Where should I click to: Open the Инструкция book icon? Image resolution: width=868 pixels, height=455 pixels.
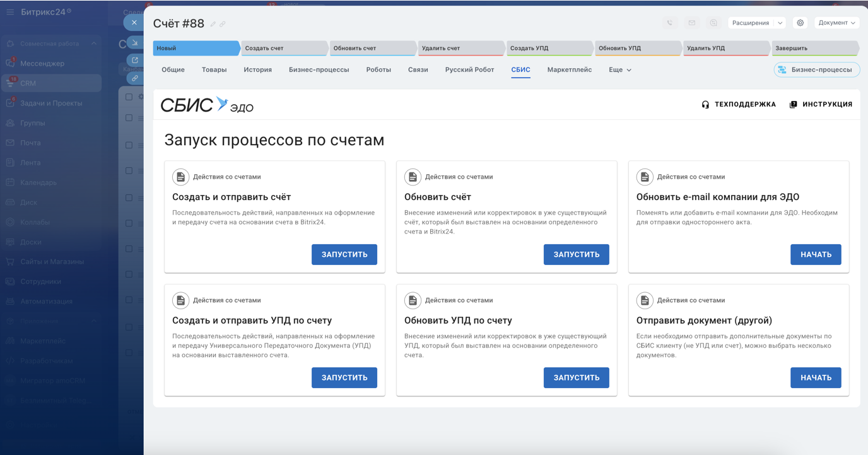(x=794, y=105)
